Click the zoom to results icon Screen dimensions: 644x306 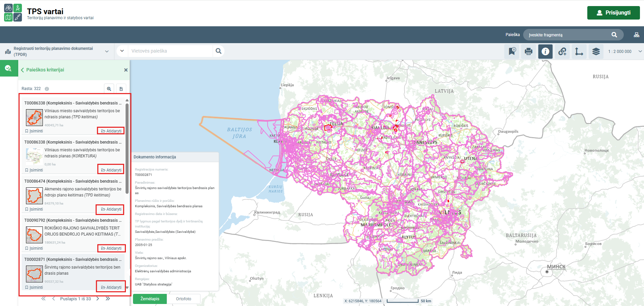point(109,89)
